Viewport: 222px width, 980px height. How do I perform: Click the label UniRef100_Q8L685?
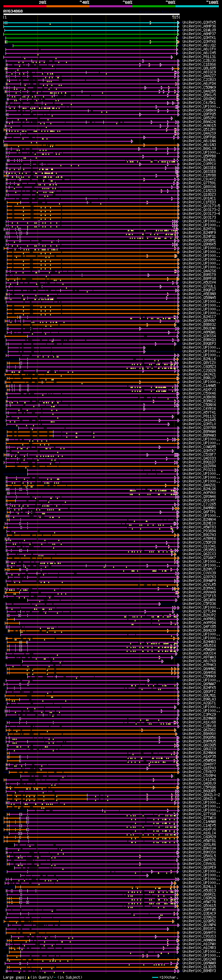[199, 68]
